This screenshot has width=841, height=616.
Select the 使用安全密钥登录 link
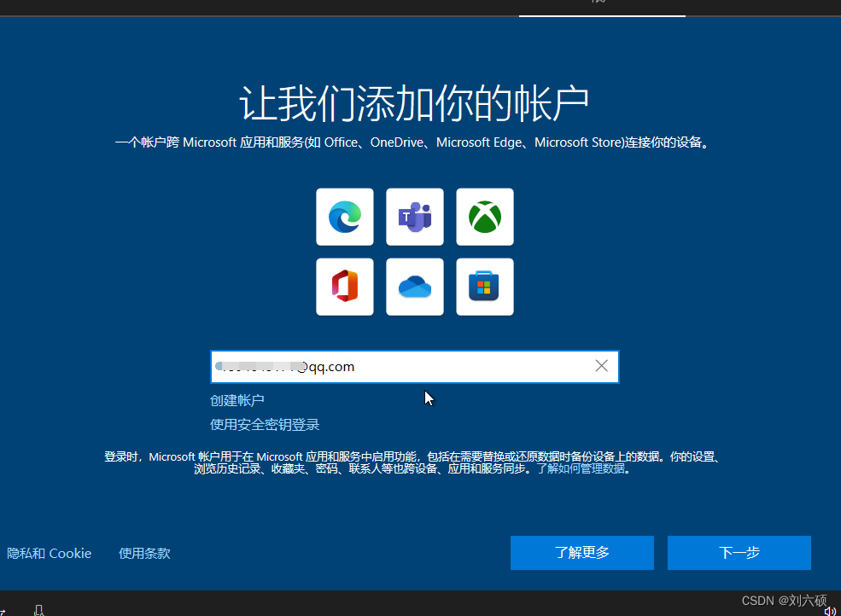(x=265, y=423)
